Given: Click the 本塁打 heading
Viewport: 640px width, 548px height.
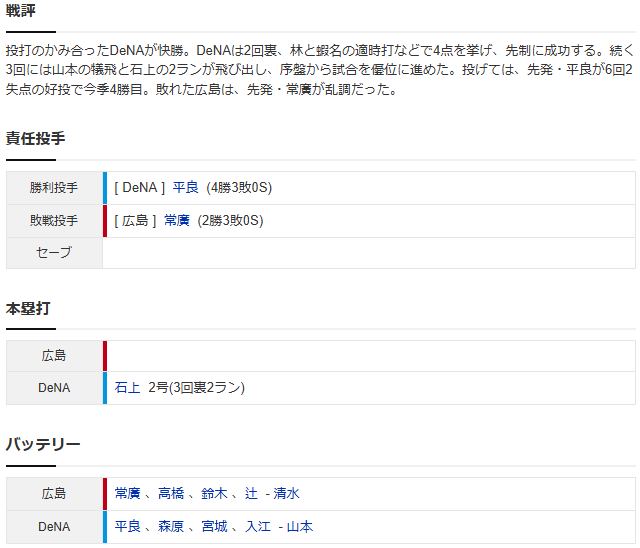Looking at the screenshot, I should coord(28,308).
